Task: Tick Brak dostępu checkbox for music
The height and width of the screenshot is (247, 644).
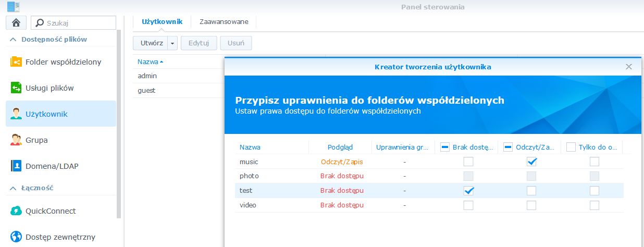Action: (x=468, y=162)
